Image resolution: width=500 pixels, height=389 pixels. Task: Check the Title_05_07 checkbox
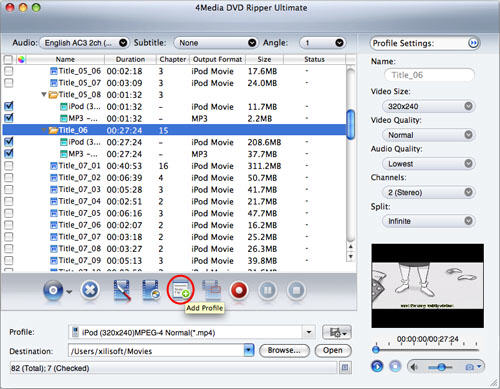pos(9,83)
